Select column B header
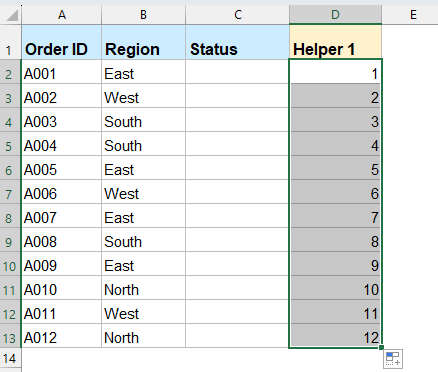Viewport: 438px width, 372px height. coord(143,15)
